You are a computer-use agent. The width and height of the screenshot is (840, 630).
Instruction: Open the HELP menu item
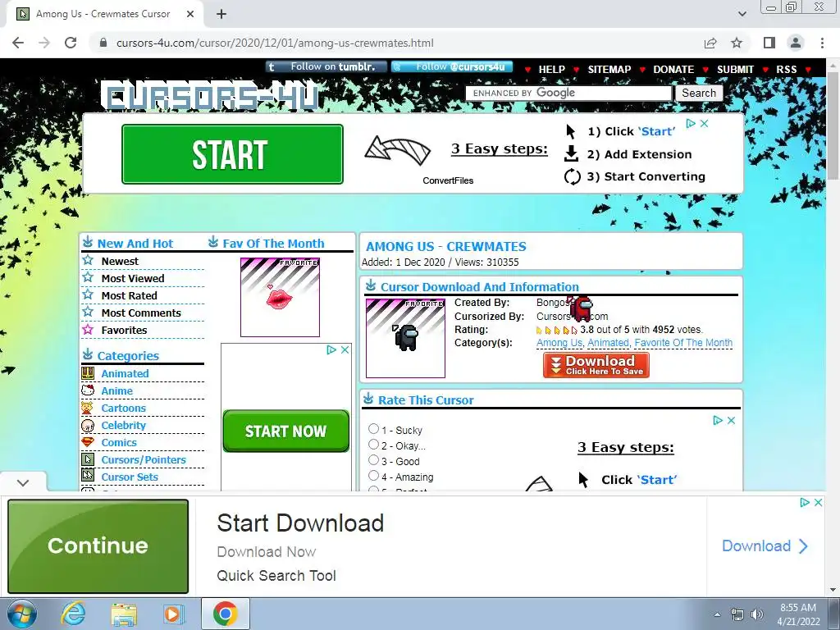[551, 70]
